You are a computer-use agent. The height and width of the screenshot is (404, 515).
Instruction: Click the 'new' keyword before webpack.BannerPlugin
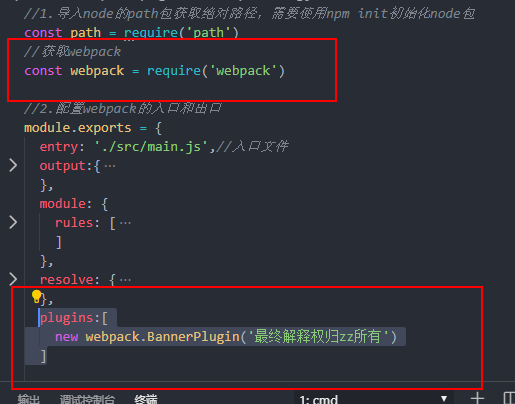click(x=66, y=337)
